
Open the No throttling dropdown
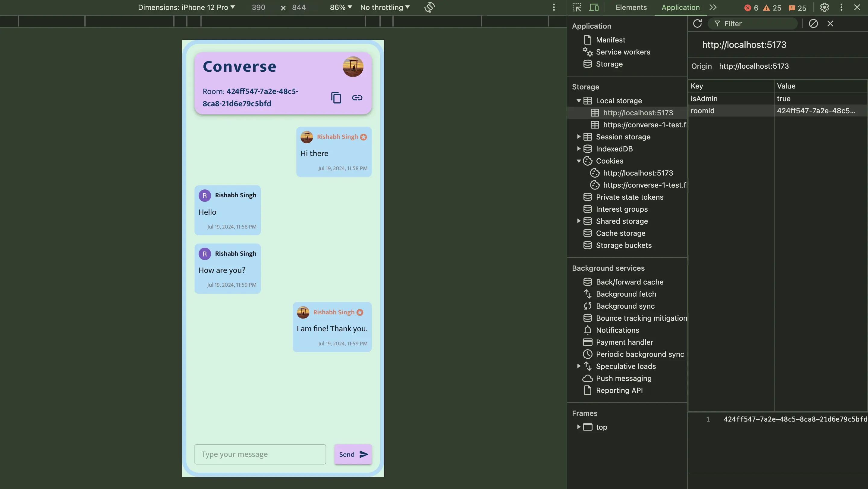pos(385,8)
